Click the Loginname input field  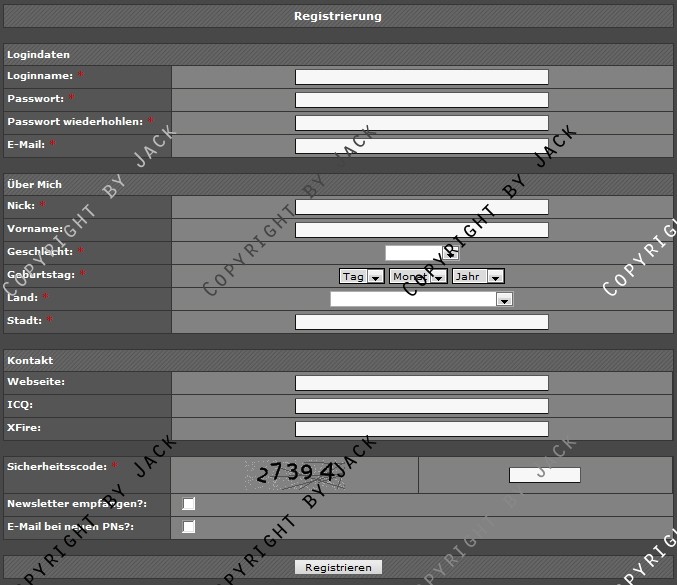(x=421, y=77)
